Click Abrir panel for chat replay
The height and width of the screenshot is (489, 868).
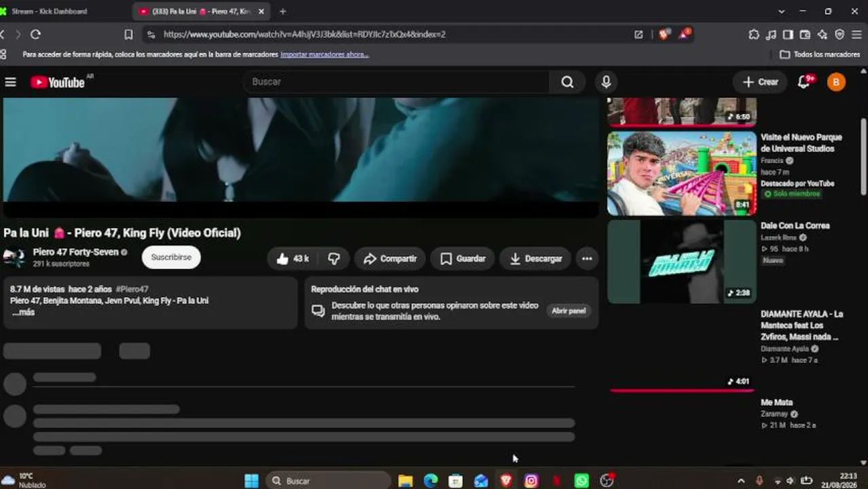pos(568,310)
